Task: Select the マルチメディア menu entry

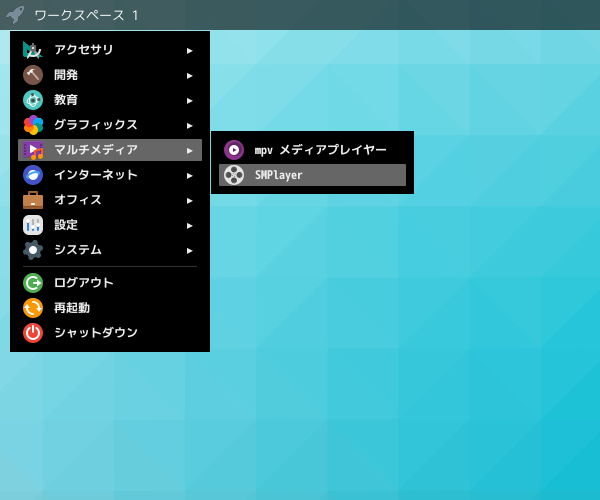Action: [x=110, y=150]
